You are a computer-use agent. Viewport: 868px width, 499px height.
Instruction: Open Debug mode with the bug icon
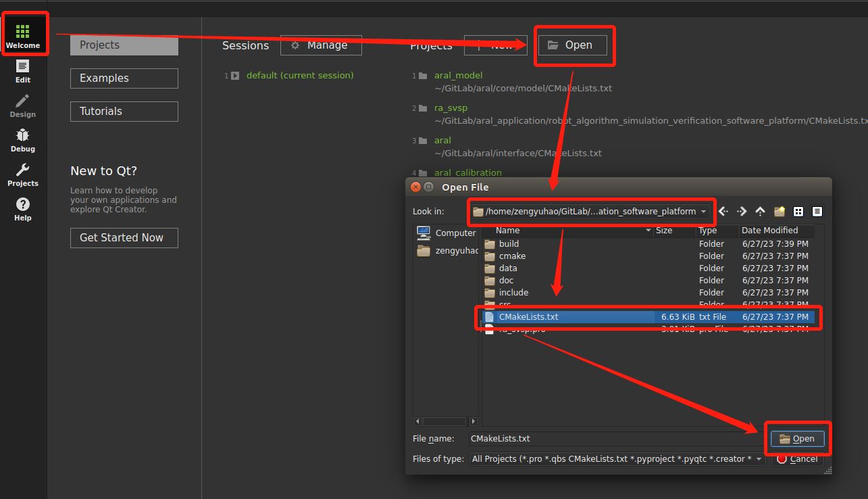click(x=23, y=139)
